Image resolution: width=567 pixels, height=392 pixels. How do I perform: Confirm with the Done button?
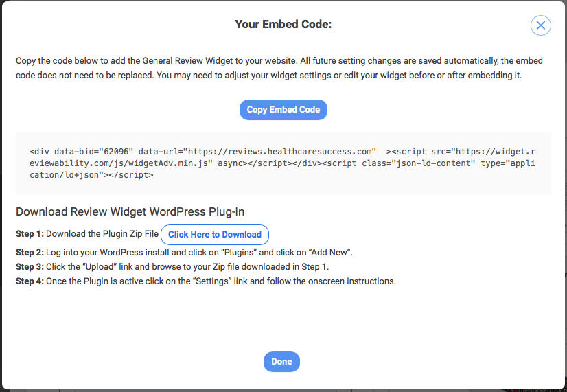point(281,362)
